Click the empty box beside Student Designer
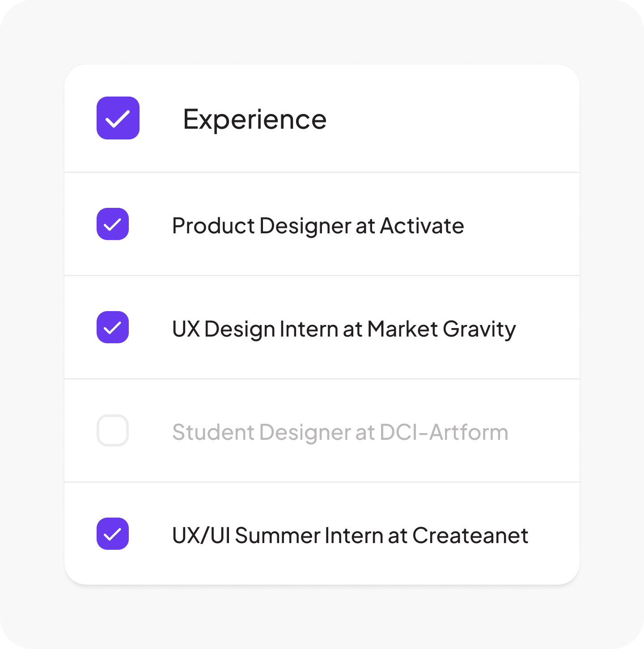Screen dimensions: 644x649 (113, 430)
